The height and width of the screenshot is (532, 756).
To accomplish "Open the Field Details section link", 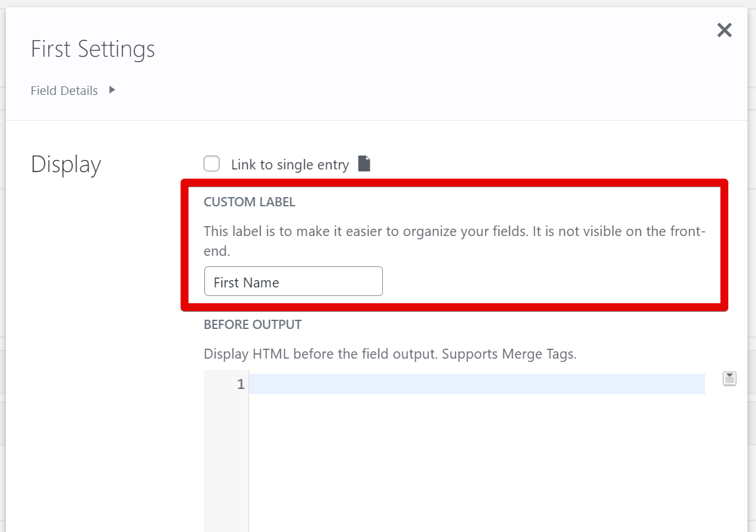I will 64,91.
